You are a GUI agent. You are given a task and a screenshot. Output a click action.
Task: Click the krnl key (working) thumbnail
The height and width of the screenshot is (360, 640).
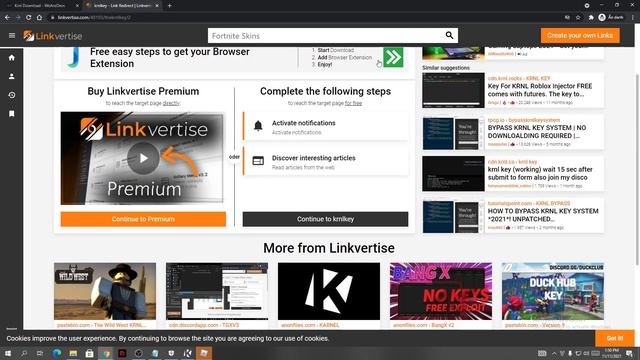click(453, 173)
